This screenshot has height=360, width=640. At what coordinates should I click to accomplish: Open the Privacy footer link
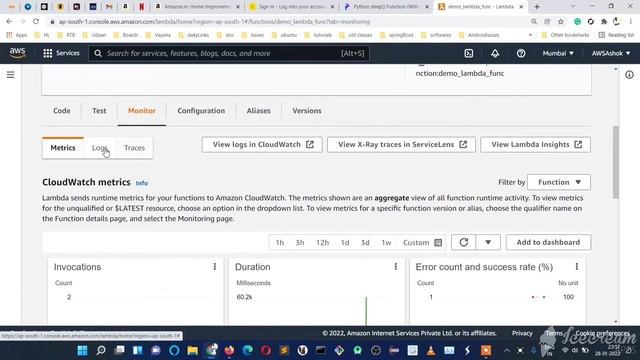tap(522, 333)
